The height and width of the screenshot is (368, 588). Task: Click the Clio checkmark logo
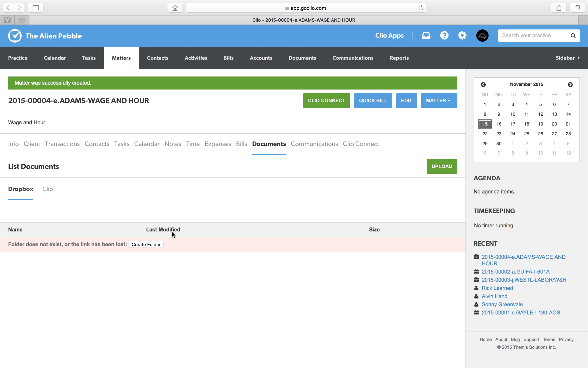(15, 36)
